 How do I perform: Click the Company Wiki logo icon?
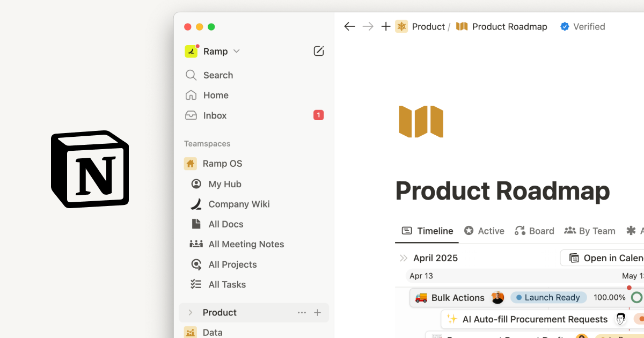pyautogui.click(x=196, y=204)
